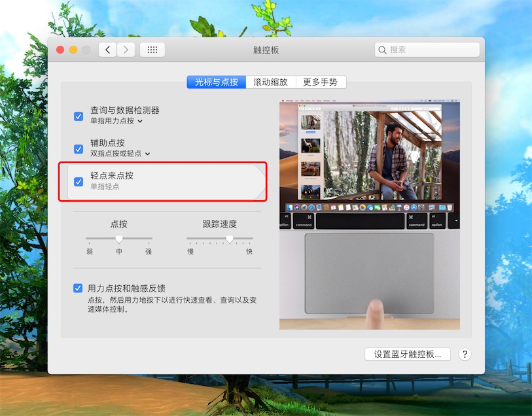Set click pressure to 弱
Viewport: 532px width, 416px height.
[89, 251]
